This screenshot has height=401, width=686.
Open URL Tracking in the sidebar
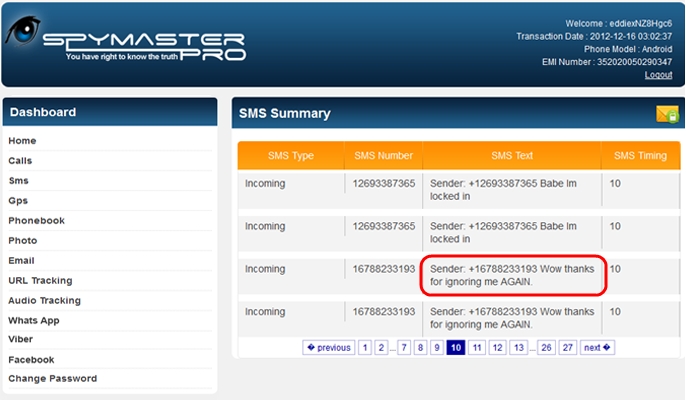[x=40, y=280]
